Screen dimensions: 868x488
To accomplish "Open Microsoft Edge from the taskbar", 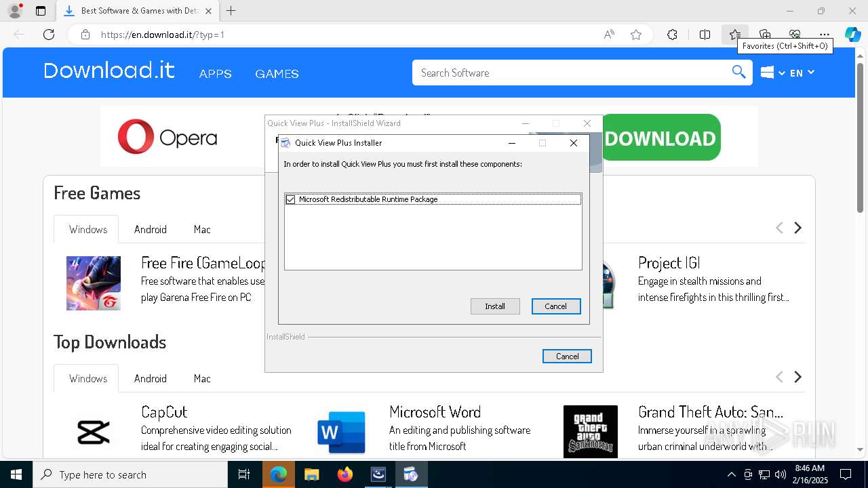I will coord(279,474).
